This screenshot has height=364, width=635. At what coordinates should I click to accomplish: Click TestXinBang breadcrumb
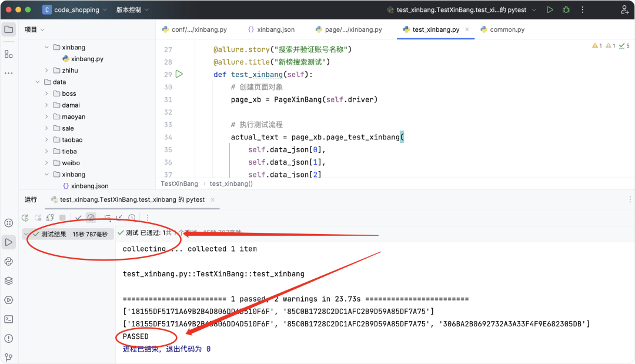pyautogui.click(x=179, y=184)
